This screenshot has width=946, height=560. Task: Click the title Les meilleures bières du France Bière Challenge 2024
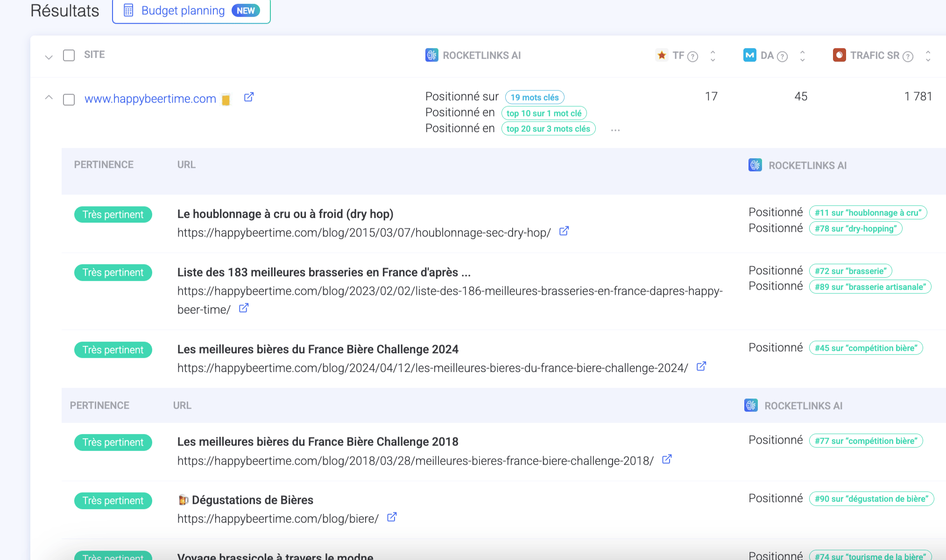pos(318,349)
